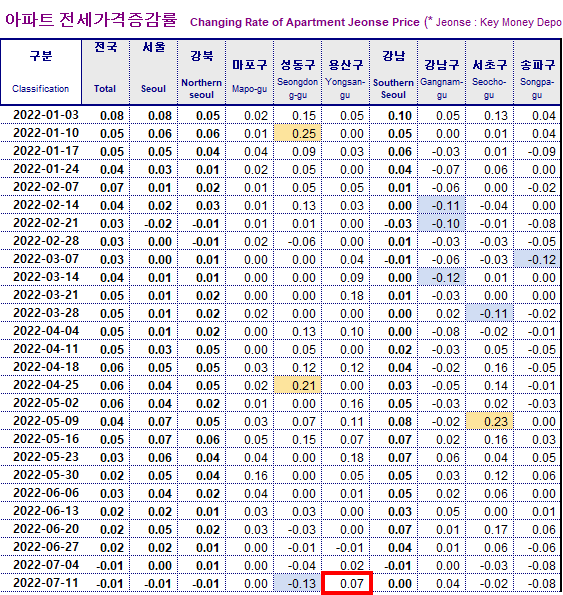Click the 용산구 Yongsan-gu column header
Screen dimensions: 563x595
tap(346, 72)
